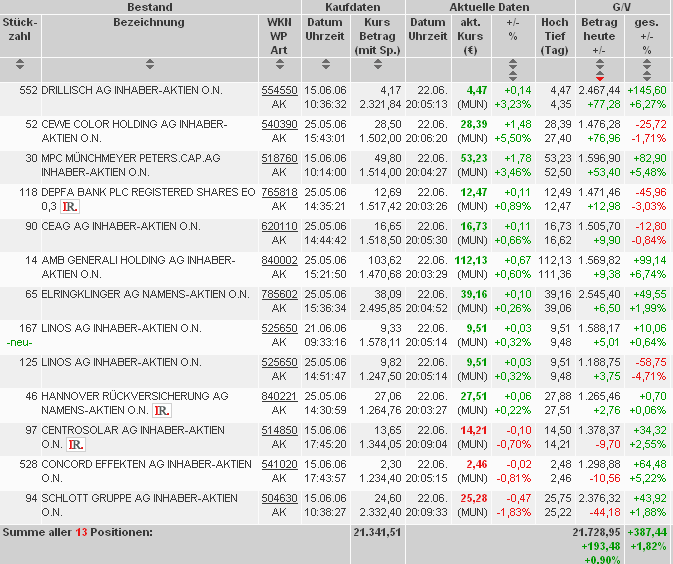Open WKN link 554550 for Drillisch
673x564 pixels.
tap(279, 91)
